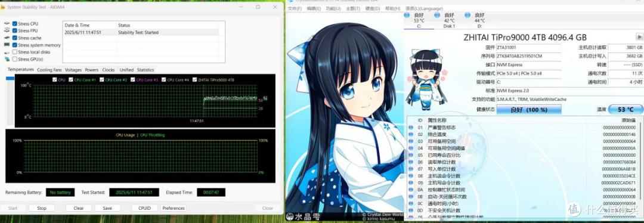Uncheck the Stress cache checkbox
The width and height of the screenshot is (644, 223).
point(15,38)
